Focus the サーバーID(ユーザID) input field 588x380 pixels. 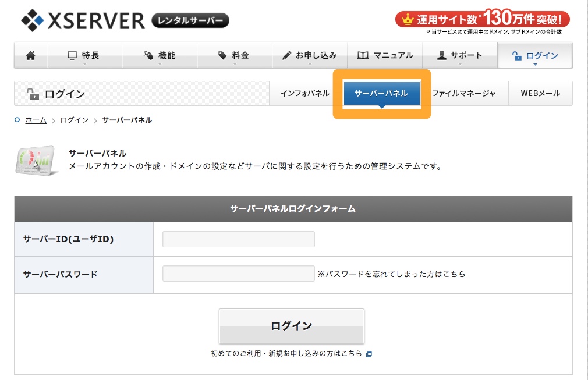coord(239,239)
